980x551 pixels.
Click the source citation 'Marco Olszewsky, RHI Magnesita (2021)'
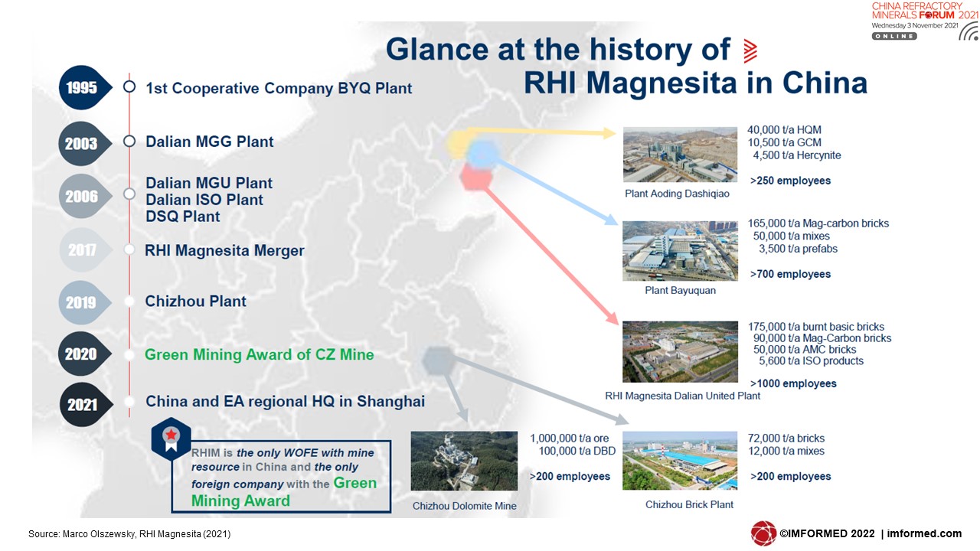[146, 533]
